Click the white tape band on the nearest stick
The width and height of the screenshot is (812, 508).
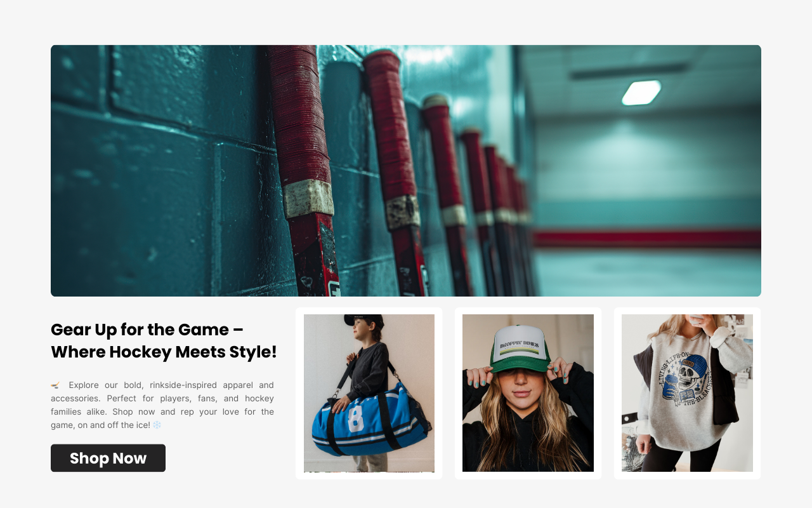308,199
